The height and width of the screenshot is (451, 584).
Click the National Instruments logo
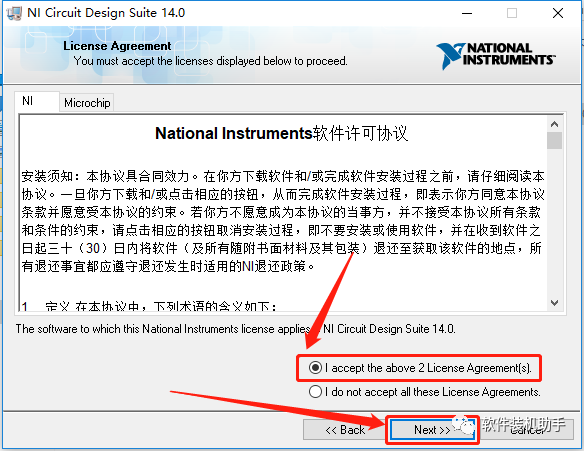(495, 55)
